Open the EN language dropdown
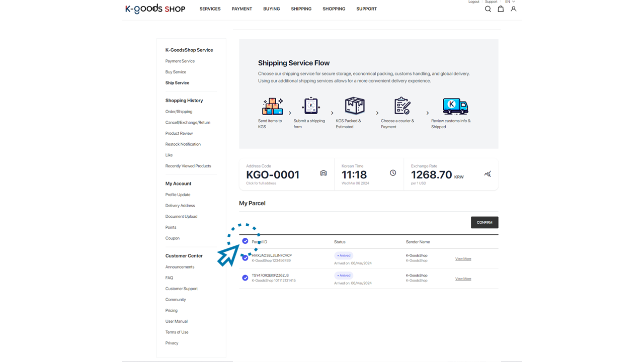This screenshot has width=644, height=362. [510, 2]
